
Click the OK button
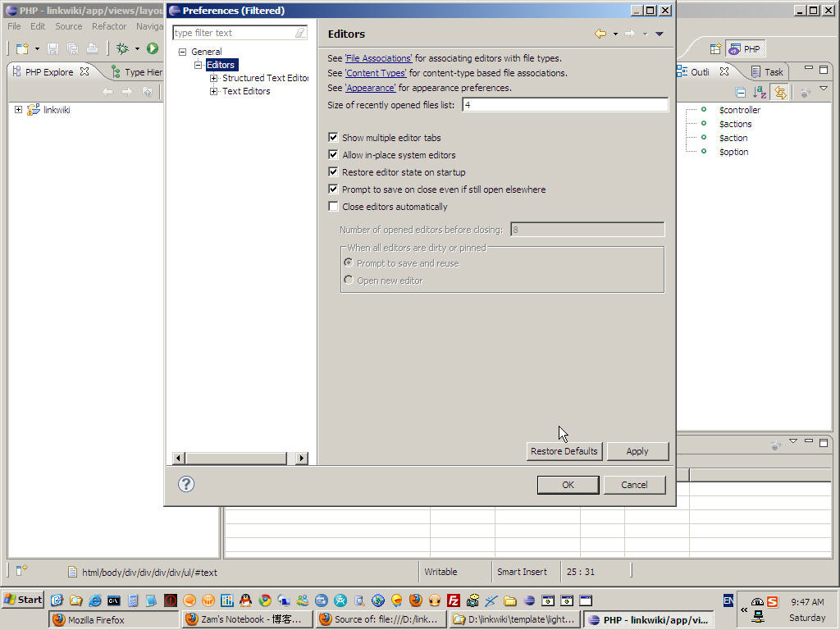[x=568, y=485]
